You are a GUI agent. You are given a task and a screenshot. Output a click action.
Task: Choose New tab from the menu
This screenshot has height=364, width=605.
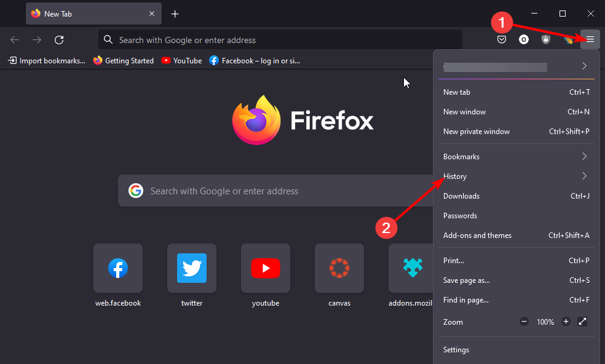516,92
